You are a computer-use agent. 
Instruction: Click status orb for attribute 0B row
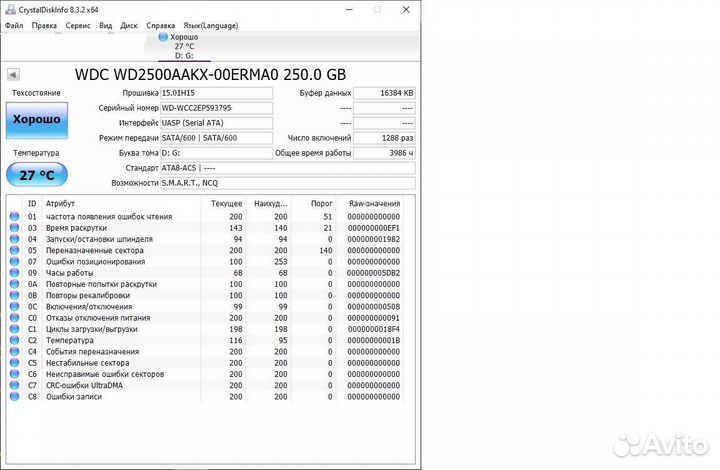pos(15,295)
